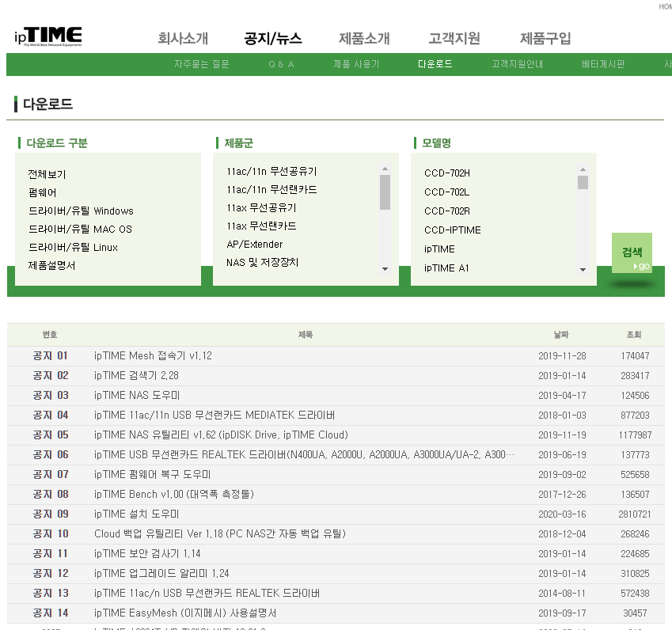Screen dimensions: 672x630
Task: Click the 검색 go button
Action: coord(632,253)
